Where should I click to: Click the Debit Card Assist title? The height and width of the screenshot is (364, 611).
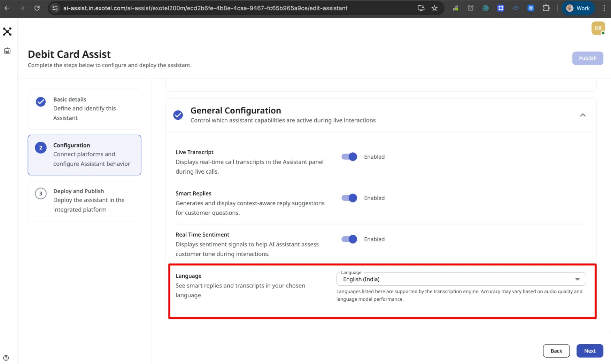click(x=69, y=54)
